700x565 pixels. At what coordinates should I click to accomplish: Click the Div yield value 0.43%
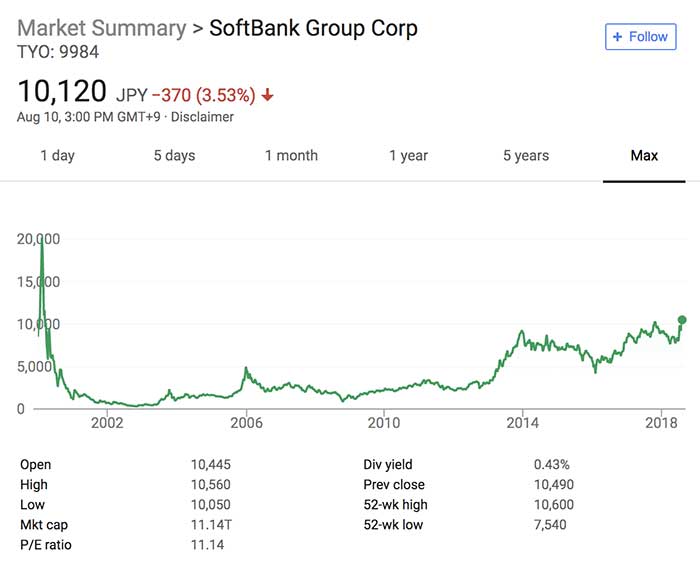(x=552, y=465)
